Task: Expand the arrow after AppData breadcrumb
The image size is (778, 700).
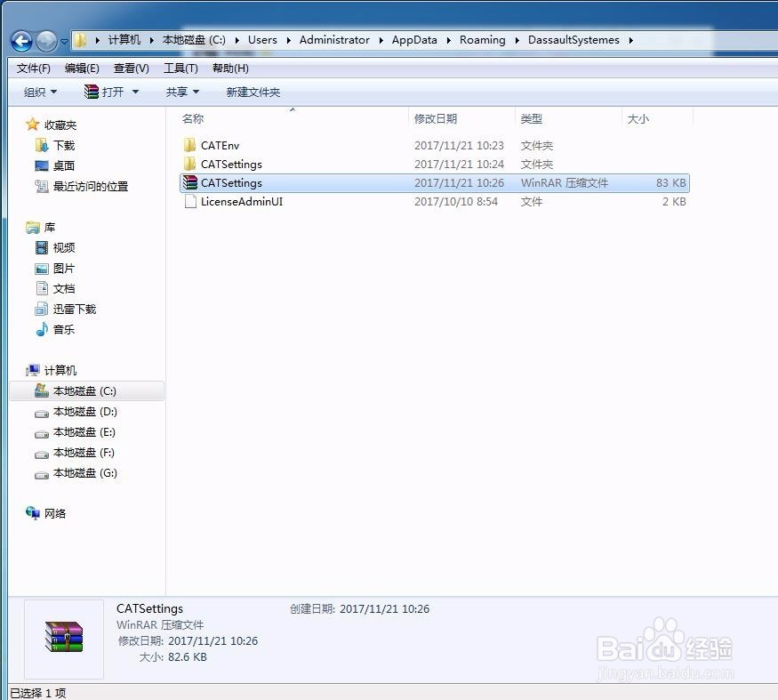Action: pyautogui.click(x=448, y=40)
